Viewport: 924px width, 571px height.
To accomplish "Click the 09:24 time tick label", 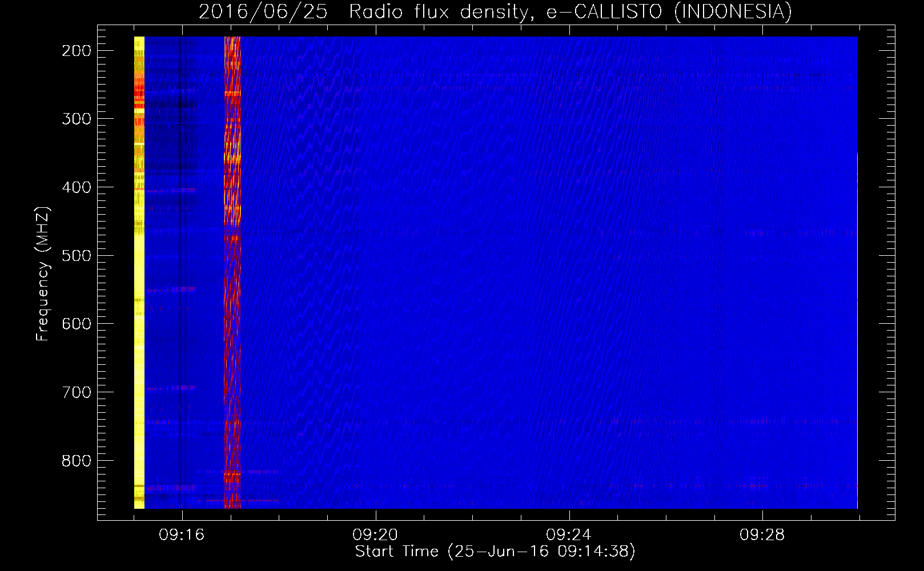I will point(569,534).
